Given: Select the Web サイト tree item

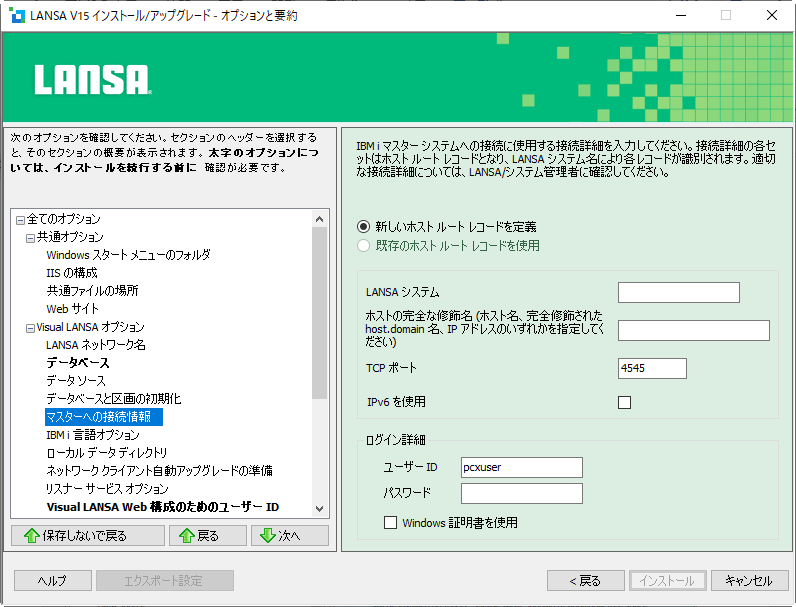Looking at the screenshot, I should [x=73, y=309].
